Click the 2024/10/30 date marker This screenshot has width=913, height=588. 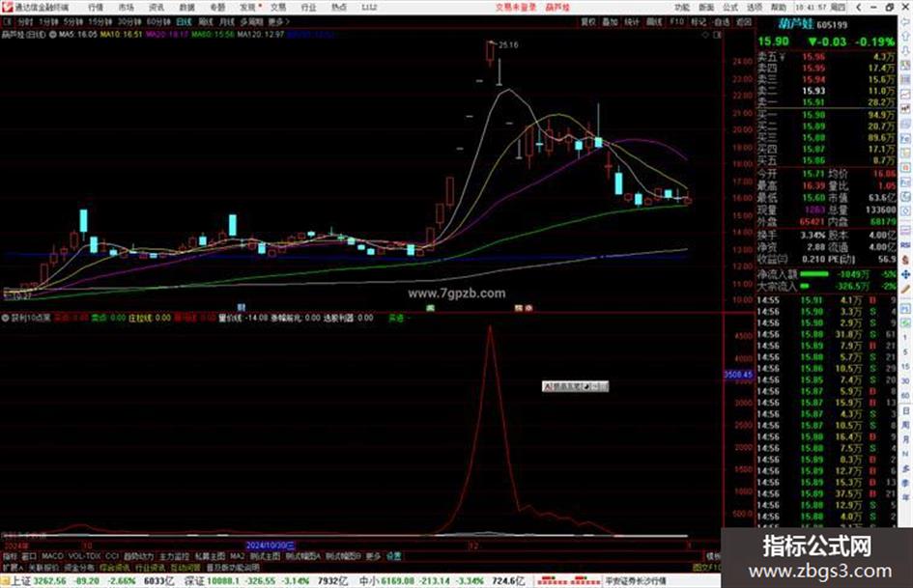[x=271, y=546]
